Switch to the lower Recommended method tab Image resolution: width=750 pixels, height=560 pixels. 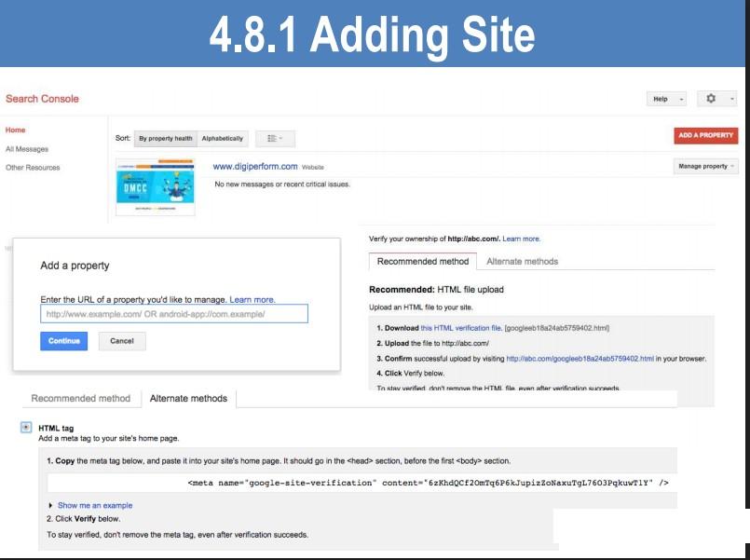(x=81, y=399)
